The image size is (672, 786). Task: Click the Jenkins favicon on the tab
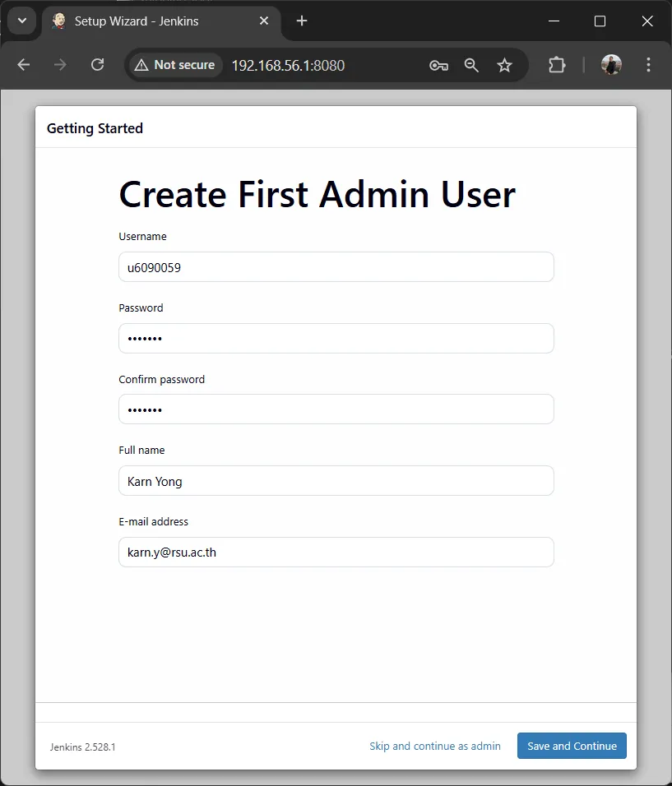coord(58,21)
